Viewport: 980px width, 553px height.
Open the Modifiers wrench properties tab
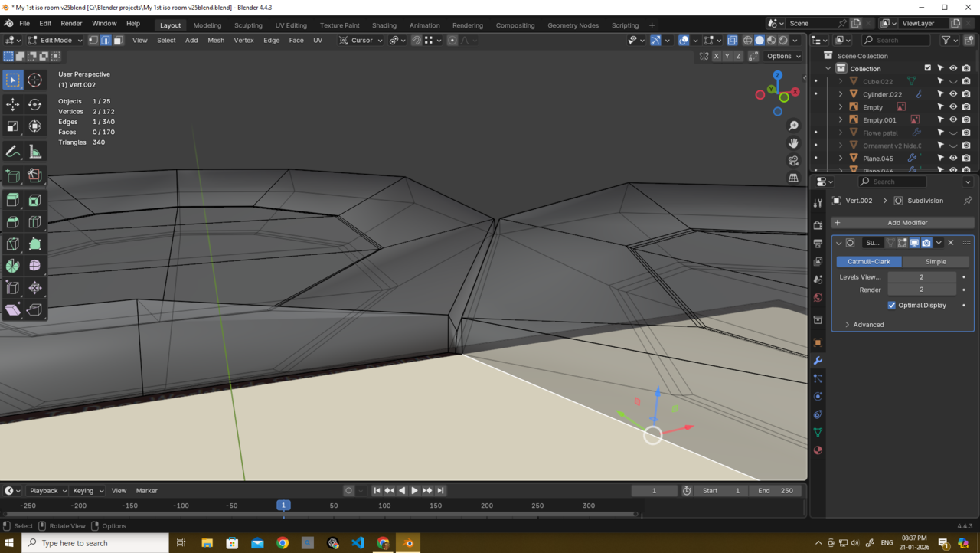818,361
